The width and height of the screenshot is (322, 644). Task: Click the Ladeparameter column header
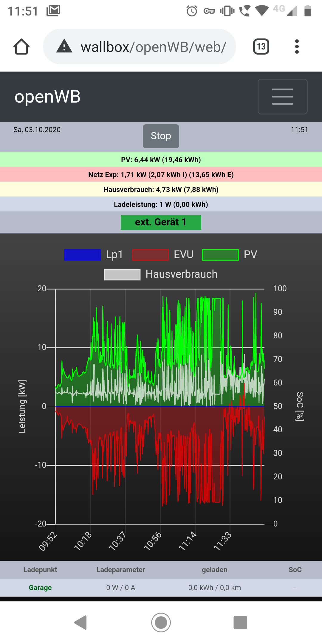121,570
